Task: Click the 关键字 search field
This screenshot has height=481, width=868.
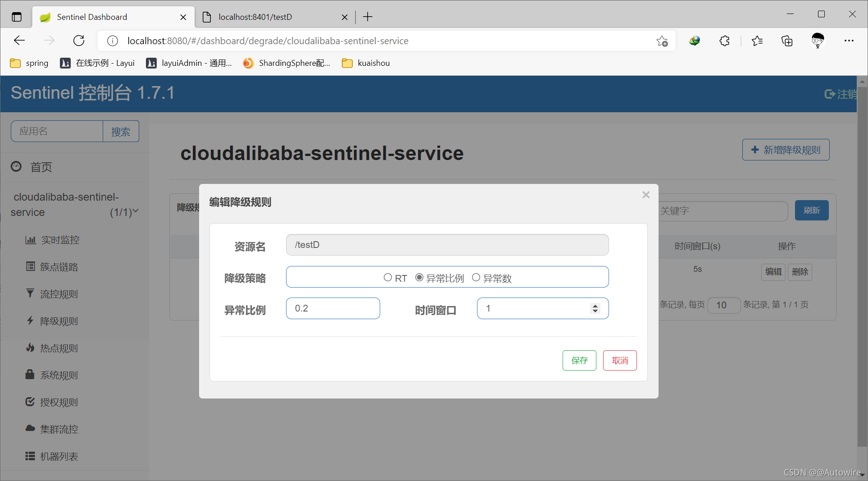Action: (x=723, y=211)
